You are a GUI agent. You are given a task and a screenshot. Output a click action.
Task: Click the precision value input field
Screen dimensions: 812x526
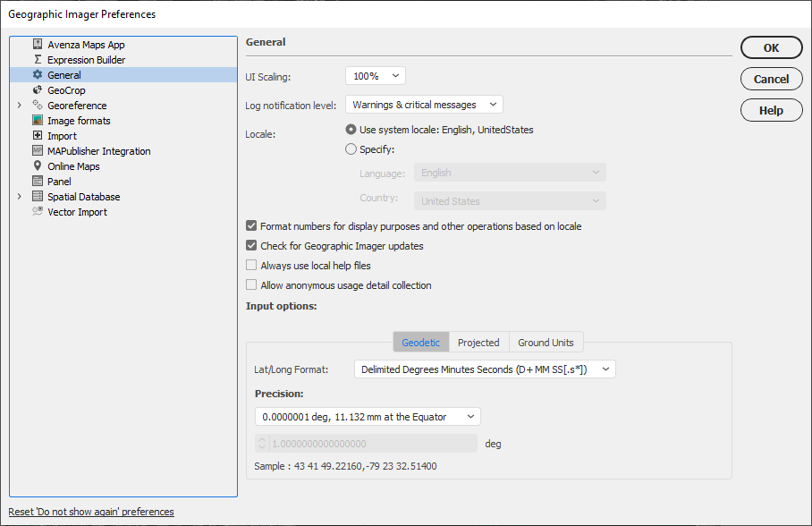point(373,444)
